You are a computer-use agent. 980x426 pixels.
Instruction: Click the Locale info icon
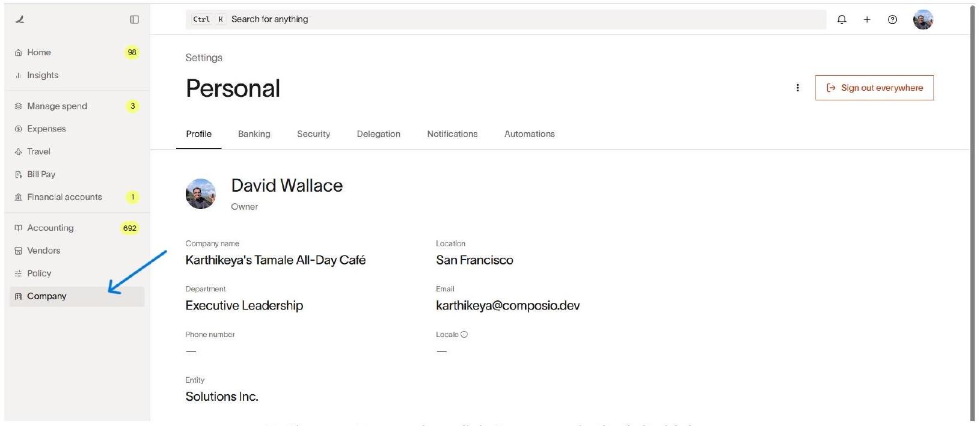pos(464,334)
